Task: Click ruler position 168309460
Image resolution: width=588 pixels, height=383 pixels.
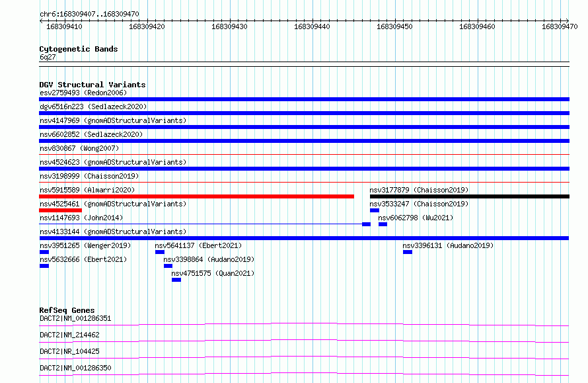Action: (x=477, y=26)
